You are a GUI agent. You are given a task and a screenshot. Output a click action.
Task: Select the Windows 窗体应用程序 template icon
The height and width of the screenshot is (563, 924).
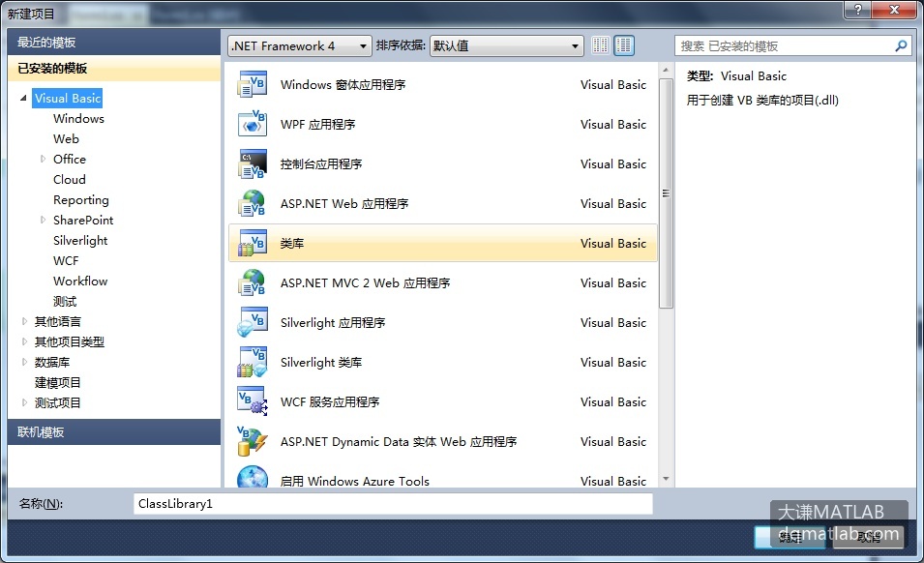pyautogui.click(x=253, y=84)
